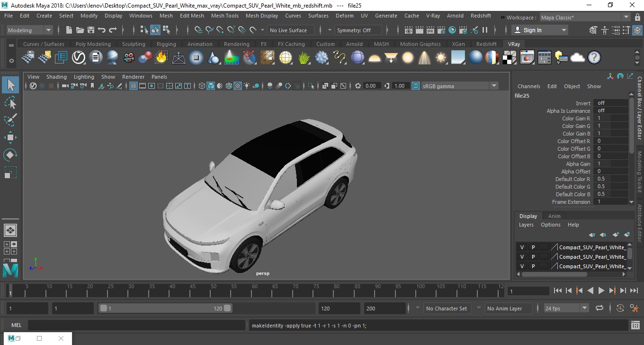The height and width of the screenshot is (345, 644).
Task: Click the time range slider bar handle
Action: (x=165, y=308)
